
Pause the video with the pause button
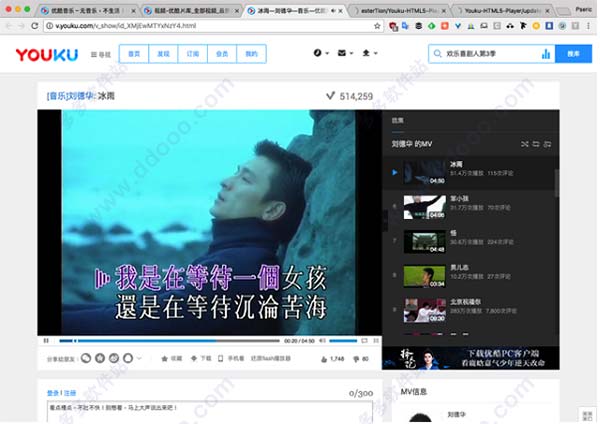[x=46, y=341]
